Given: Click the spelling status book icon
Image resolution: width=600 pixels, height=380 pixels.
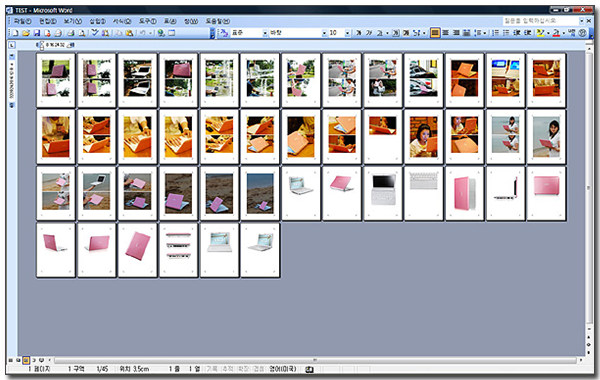Looking at the screenshot, I should 309,369.
